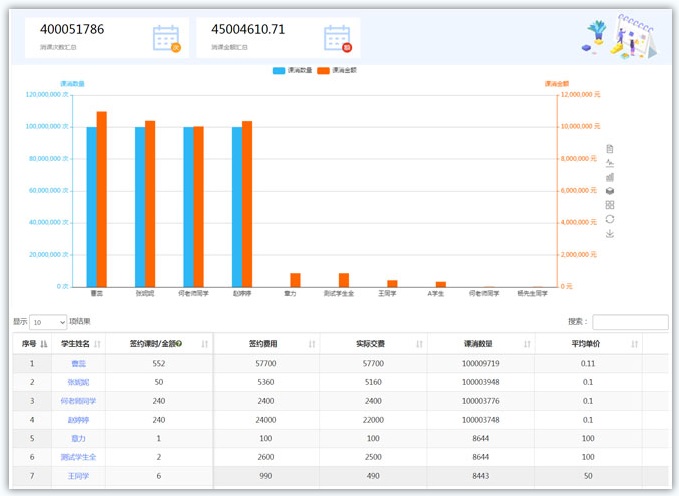The width and height of the screenshot is (679, 496).
Task: Switch chart to stacked mode
Action: (x=610, y=191)
